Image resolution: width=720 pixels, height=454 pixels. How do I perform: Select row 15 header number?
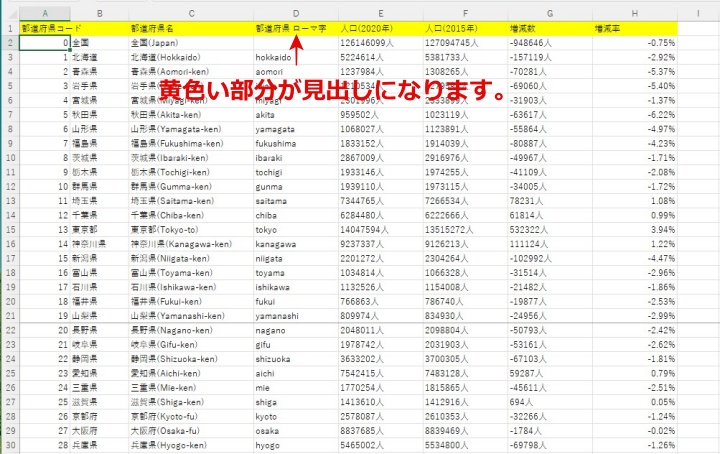tap(10, 230)
